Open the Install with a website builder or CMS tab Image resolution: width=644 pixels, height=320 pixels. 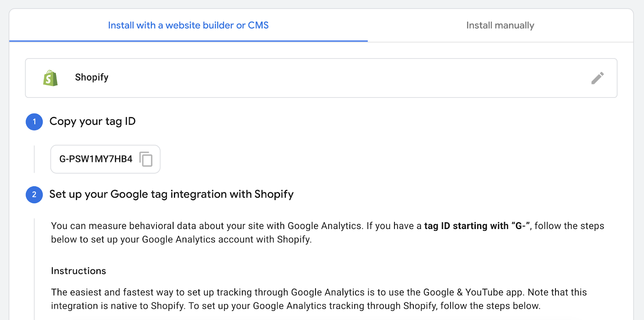click(x=188, y=25)
